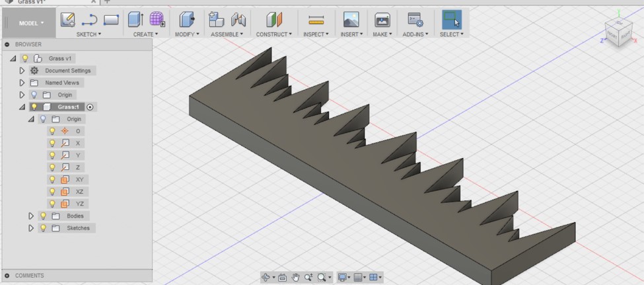Click the Grid and Snaps icon
Image resolution: width=644 pixels, height=285 pixels.
tap(358, 278)
